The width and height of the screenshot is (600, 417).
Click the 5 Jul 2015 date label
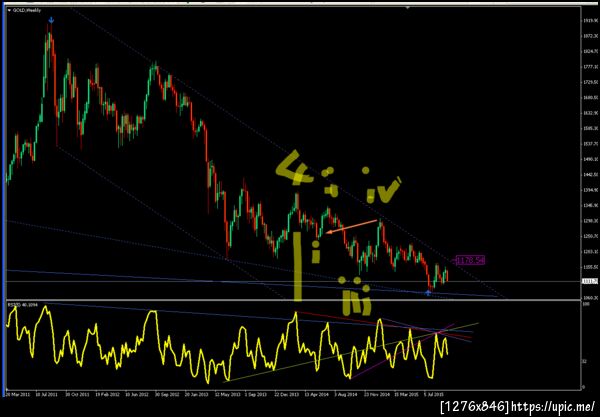click(x=435, y=394)
